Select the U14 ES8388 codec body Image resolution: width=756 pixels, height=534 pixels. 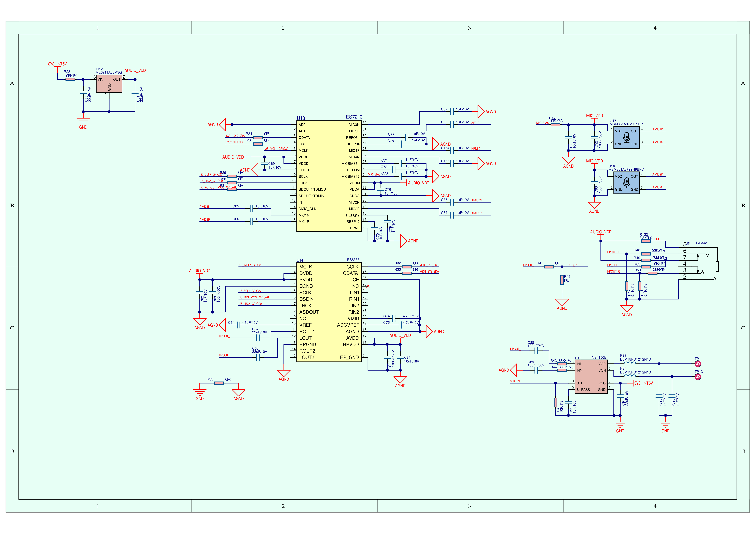[x=329, y=312]
